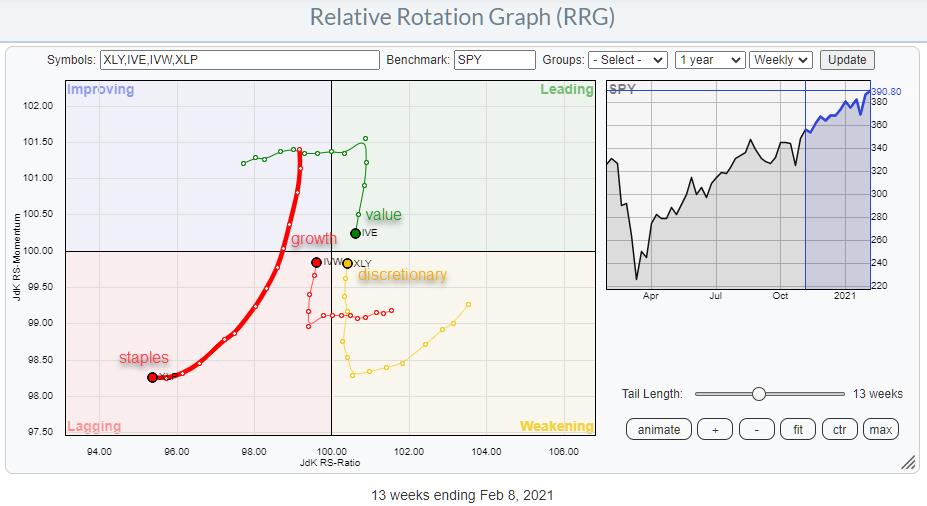Click the max button
The width and height of the screenshot is (927, 506).
880,430
